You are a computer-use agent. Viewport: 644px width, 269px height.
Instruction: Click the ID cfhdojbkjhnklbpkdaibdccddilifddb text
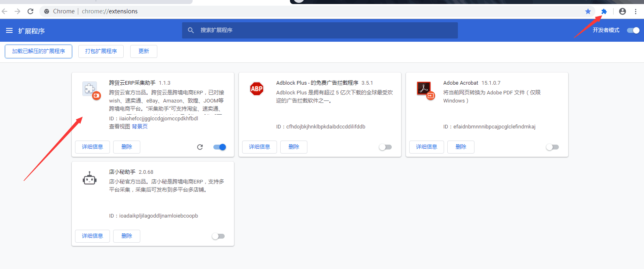click(x=321, y=127)
